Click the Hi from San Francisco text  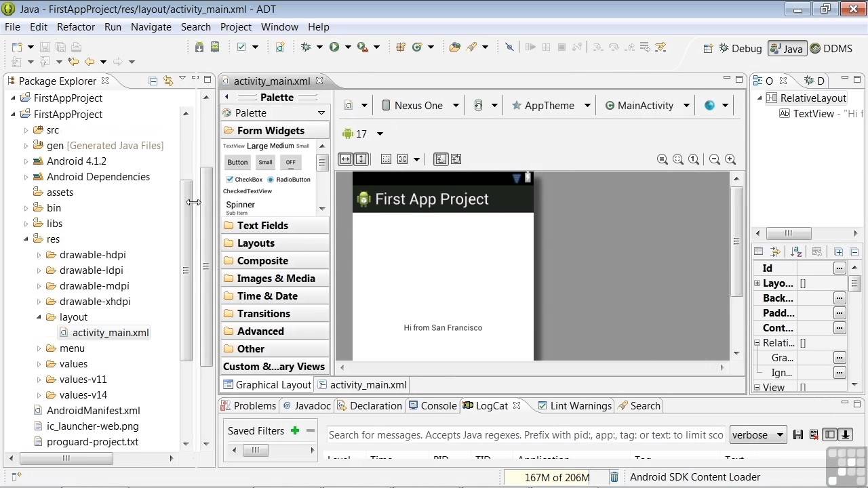point(443,328)
